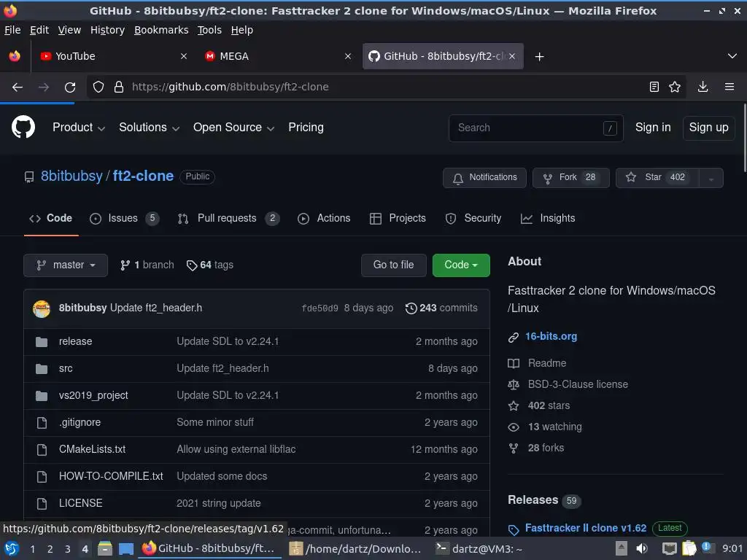The height and width of the screenshot is (560, 747).
Task: Click the Firefox back arrow
Action: [x=18, y=87]
